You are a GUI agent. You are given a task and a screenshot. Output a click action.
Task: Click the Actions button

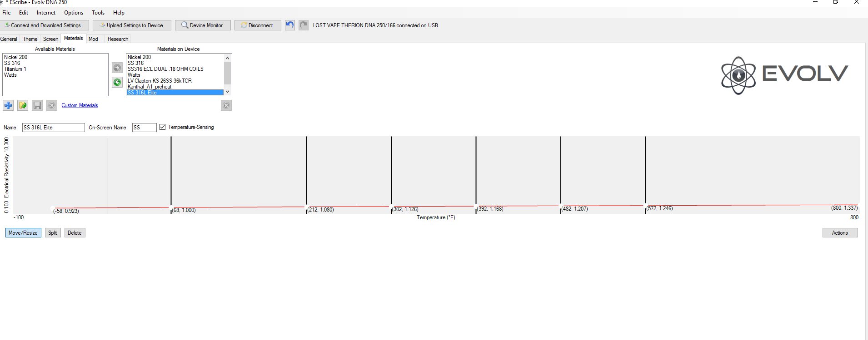coord(840,233)
